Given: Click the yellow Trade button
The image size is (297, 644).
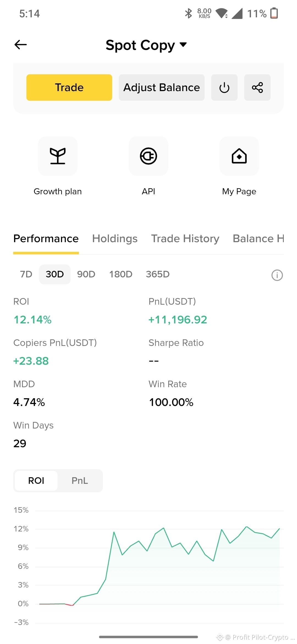Looking at the screenshot, I should click(x=69, y=88).
